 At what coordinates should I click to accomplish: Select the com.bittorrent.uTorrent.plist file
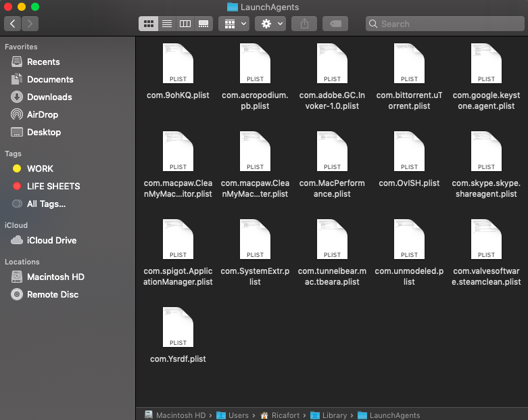click(x=409, y=63)
